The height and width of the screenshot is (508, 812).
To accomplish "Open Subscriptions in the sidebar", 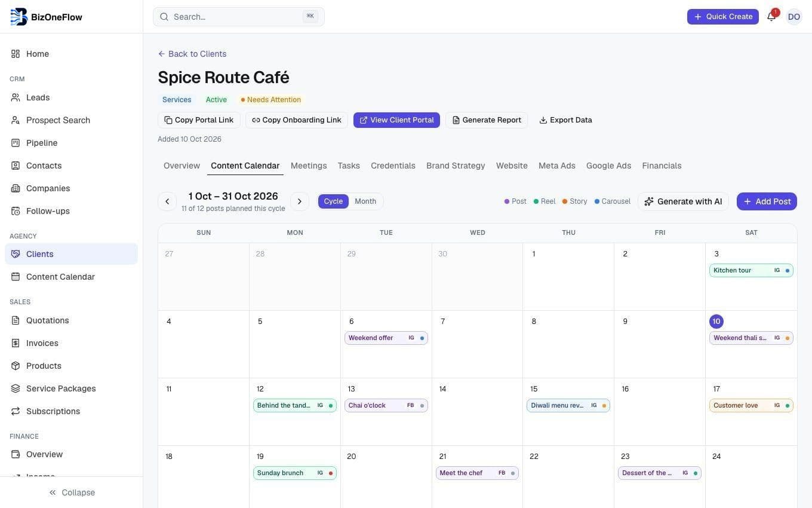I will click(x=71, y=411).
